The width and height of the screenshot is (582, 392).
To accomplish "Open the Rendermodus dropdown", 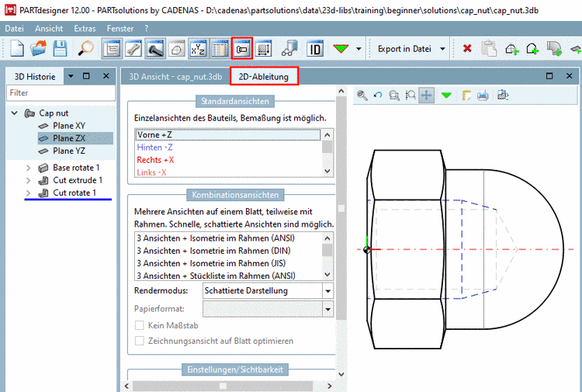I will (328, 291).
